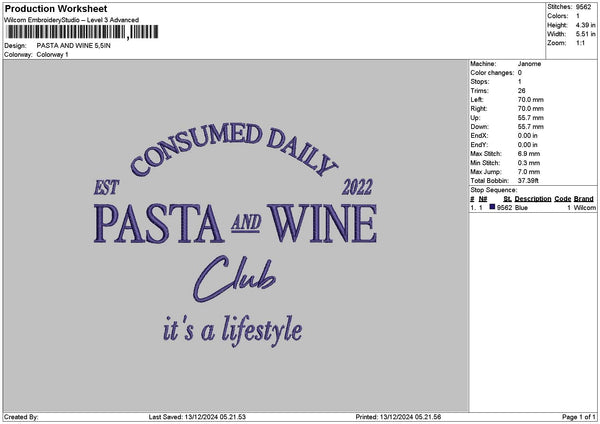This screenshot has height=424, width=600.
Task: Click the Height value 4.39 in
Action: point(586,25)
